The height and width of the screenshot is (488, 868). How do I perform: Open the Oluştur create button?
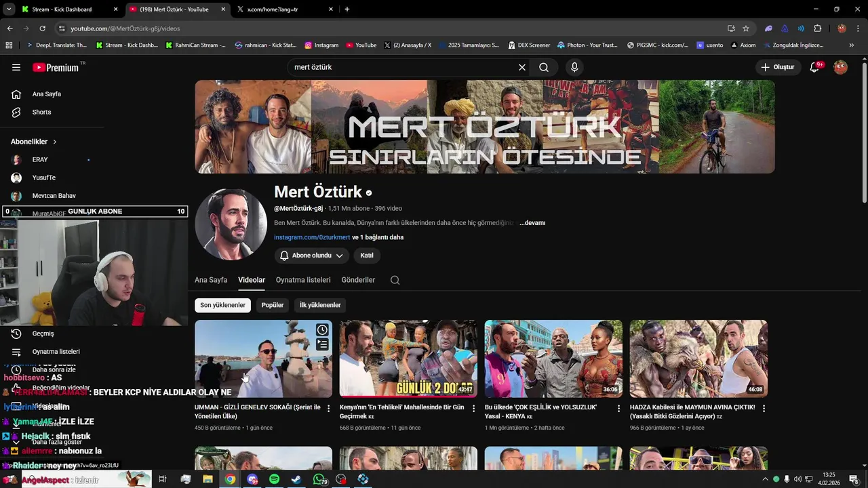tap(777, 67)
